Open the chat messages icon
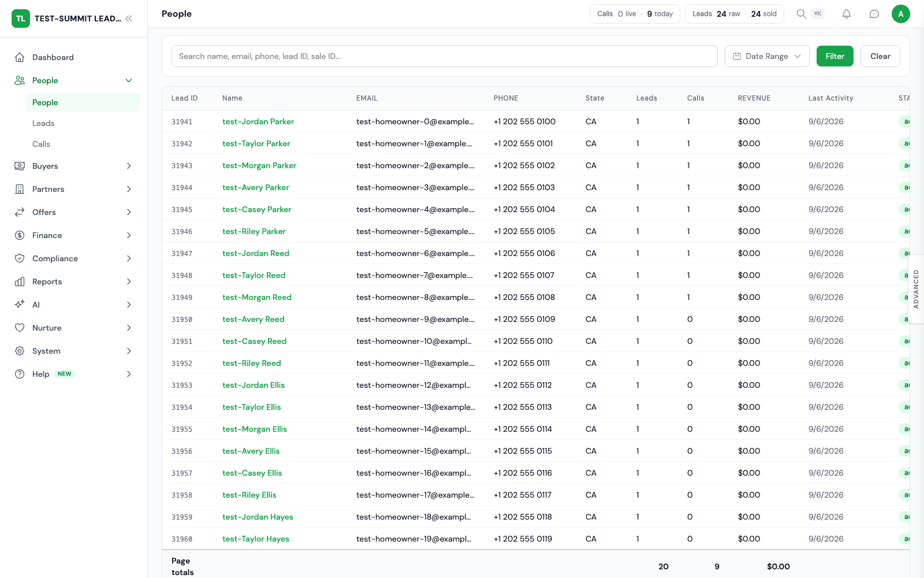924x578 pixels. click(874, 14)
